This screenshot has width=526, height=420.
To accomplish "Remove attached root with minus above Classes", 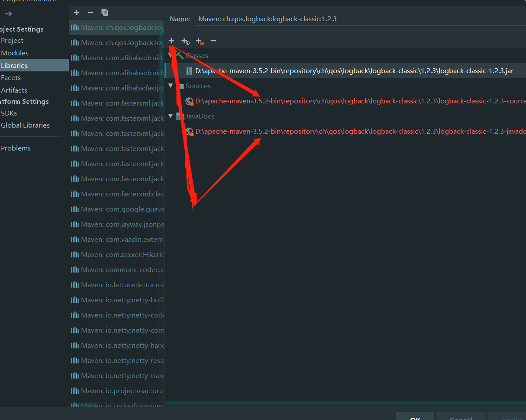I will pyautogui.click(x=213, y=41).
